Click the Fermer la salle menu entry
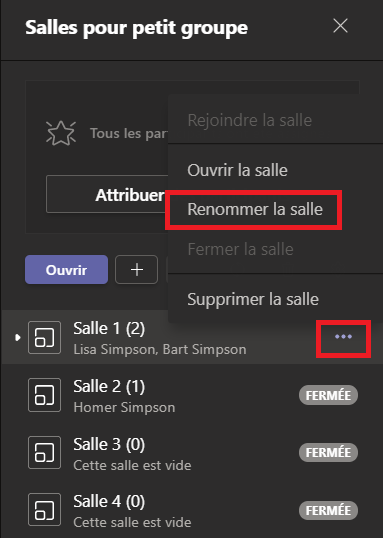 241,249
